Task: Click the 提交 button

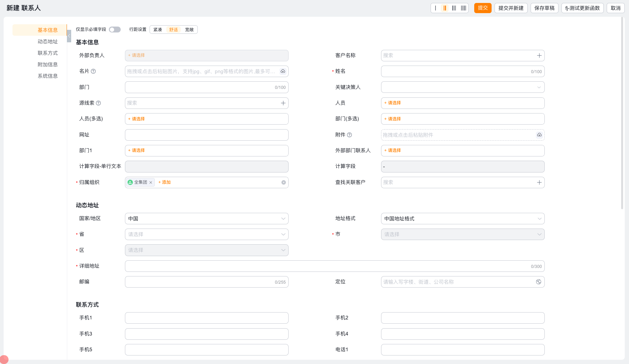Action: pyautogui.click(x=483, y=8)
